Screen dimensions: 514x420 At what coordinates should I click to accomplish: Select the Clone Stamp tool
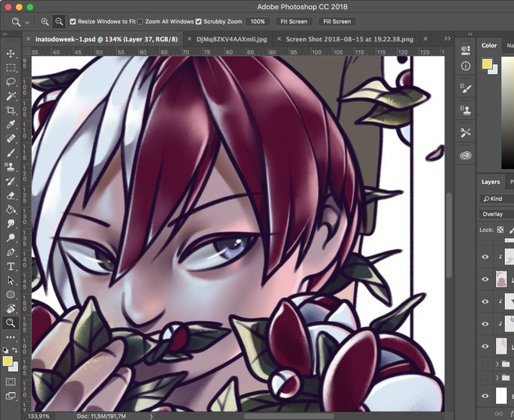[11, 167]
